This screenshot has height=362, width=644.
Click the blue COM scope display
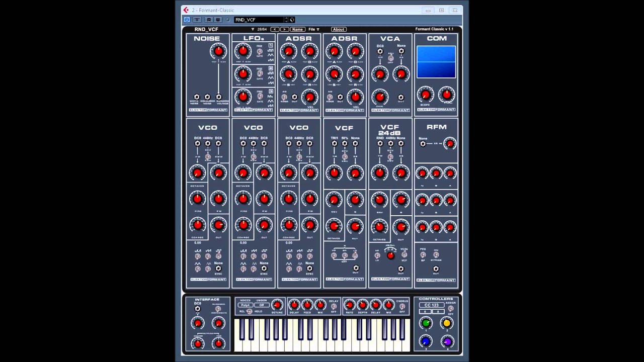(436, 62)
